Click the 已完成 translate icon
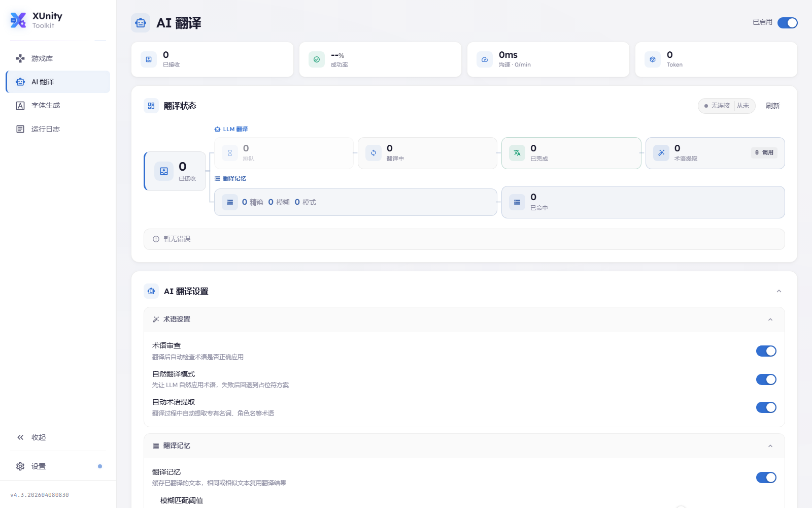The height and width of the screenshot is (508, 812). click(x=517, y=153)
